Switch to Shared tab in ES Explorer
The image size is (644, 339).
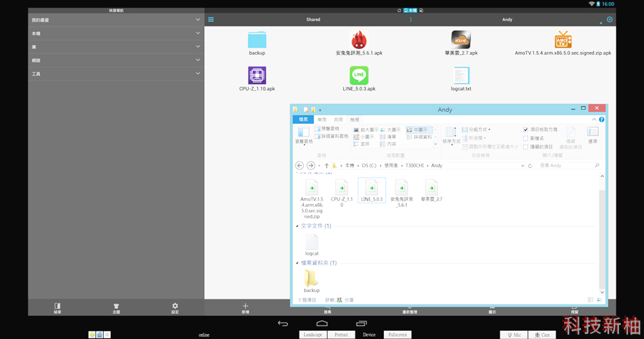pyautogui.click(x=313, y=19)
